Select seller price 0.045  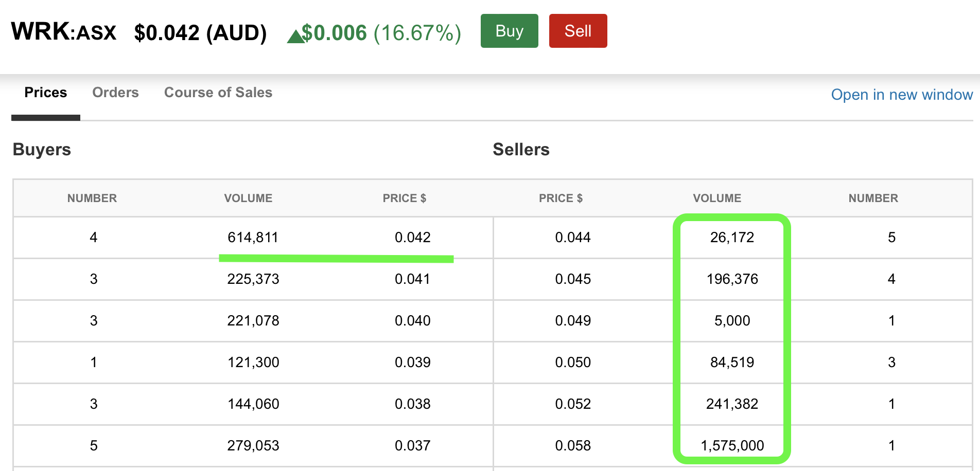pyautogui.click(x=573, y=279)
